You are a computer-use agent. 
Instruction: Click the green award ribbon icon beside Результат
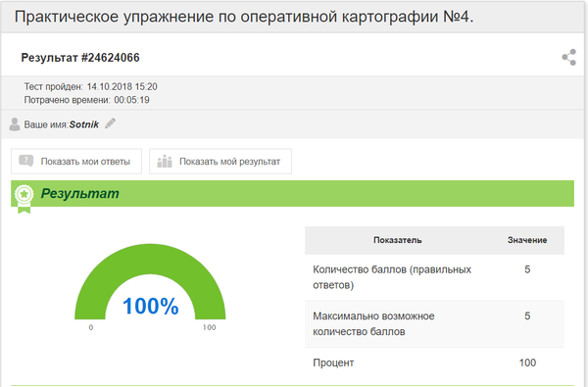[x=24, y=198]
